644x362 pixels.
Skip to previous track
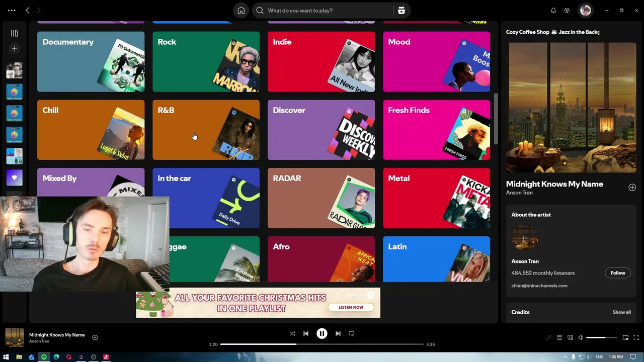[306, 333]
